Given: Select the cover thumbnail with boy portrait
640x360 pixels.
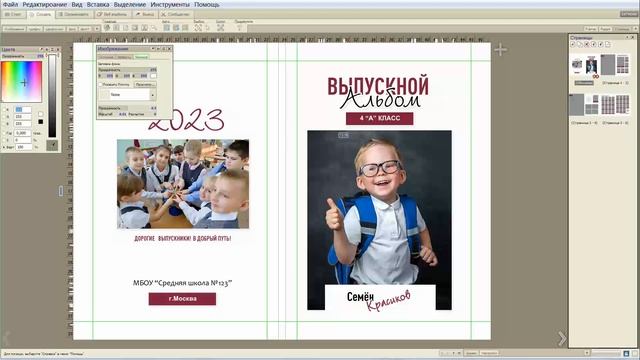Looking at the screenshot, I should pos(591,65).
